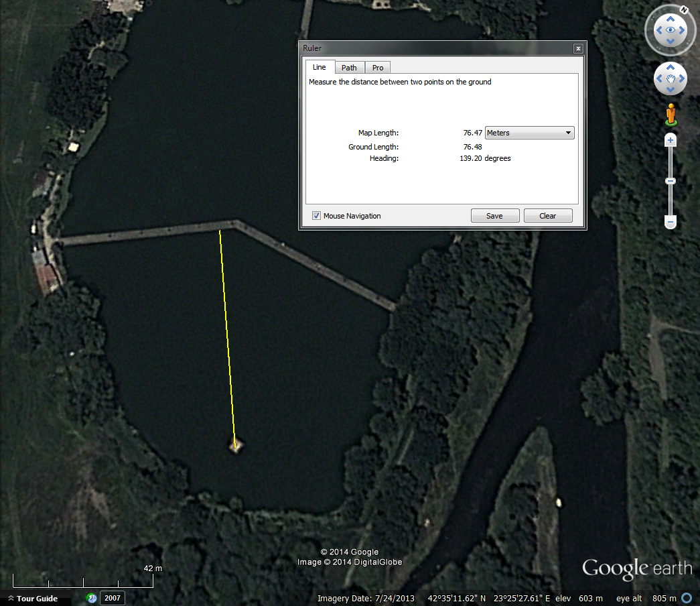
Task: Expand the Tour Guide panel
Action: (33, 599)
